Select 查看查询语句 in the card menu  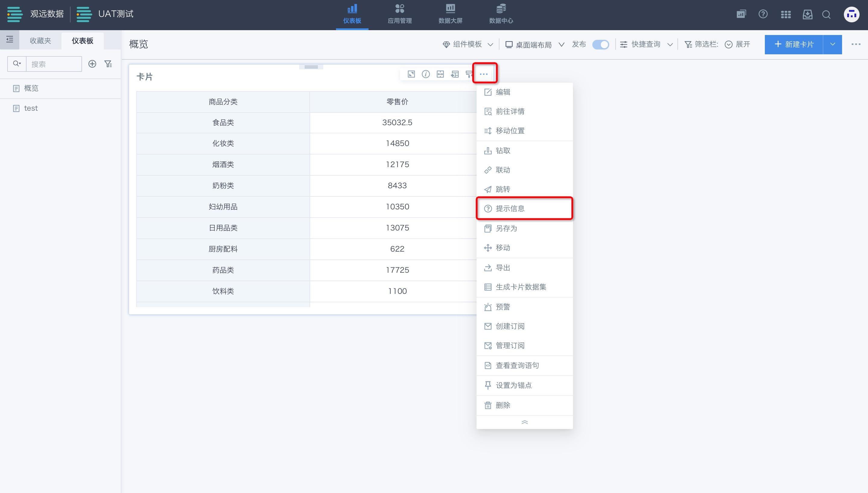(524, 366)
